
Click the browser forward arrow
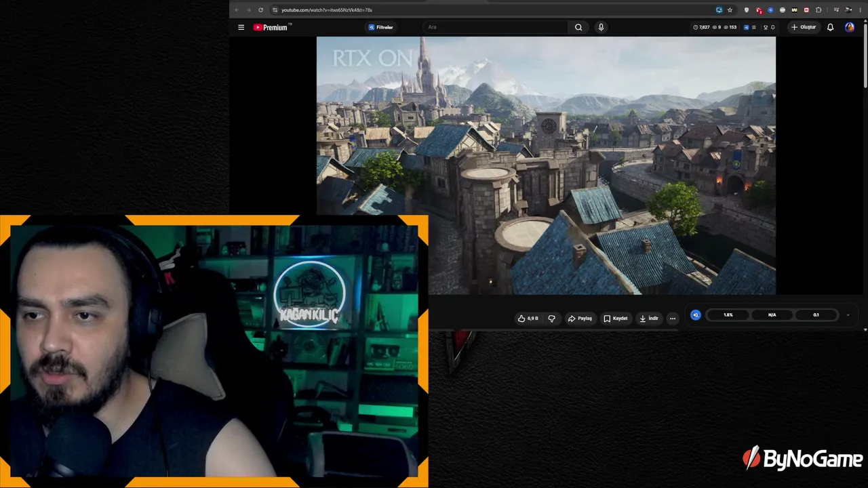click(x=248, y=10)
